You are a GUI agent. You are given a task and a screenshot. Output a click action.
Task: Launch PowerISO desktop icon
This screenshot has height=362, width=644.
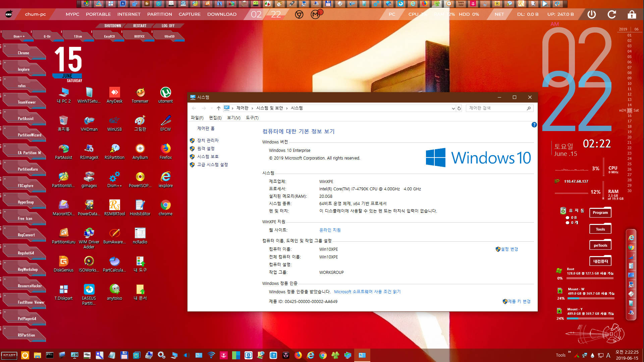coord(140,180)
